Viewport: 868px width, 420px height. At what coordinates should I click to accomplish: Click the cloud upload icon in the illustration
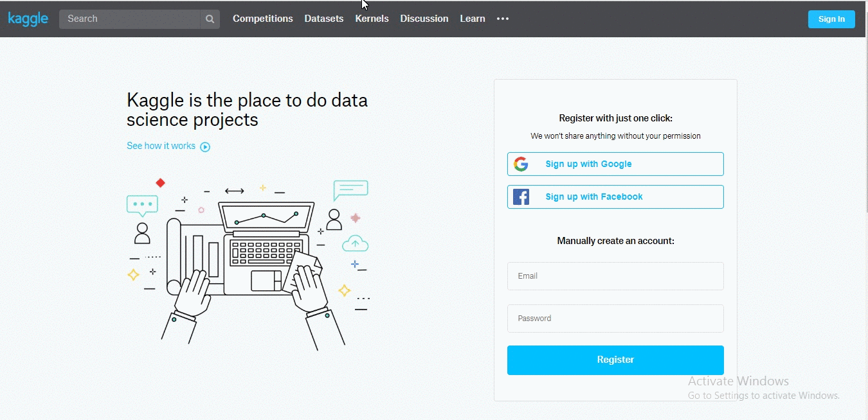[355, 243]
